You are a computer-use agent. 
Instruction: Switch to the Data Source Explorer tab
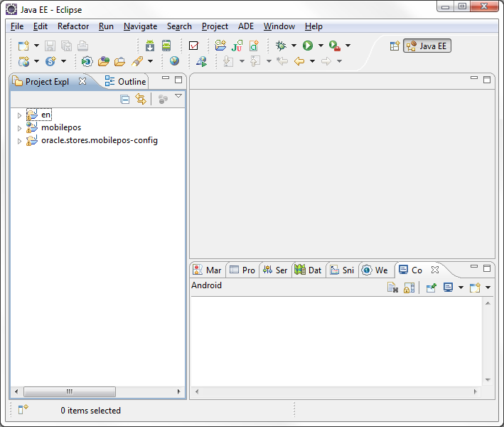click(x=308, y=270)
